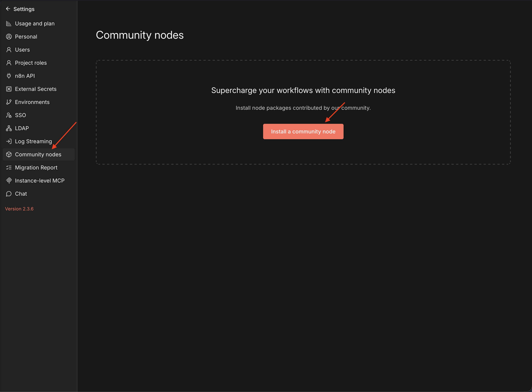
Task: Open Chat settings
Action: [39, 194]
